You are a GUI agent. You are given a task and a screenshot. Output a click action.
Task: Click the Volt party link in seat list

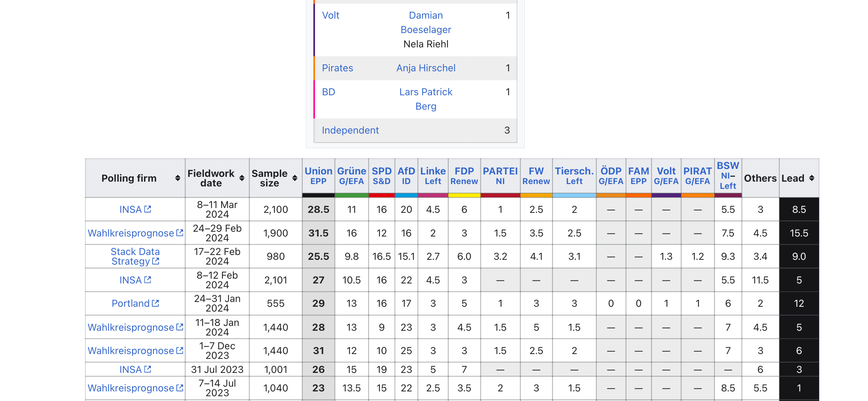click(330, 15)
